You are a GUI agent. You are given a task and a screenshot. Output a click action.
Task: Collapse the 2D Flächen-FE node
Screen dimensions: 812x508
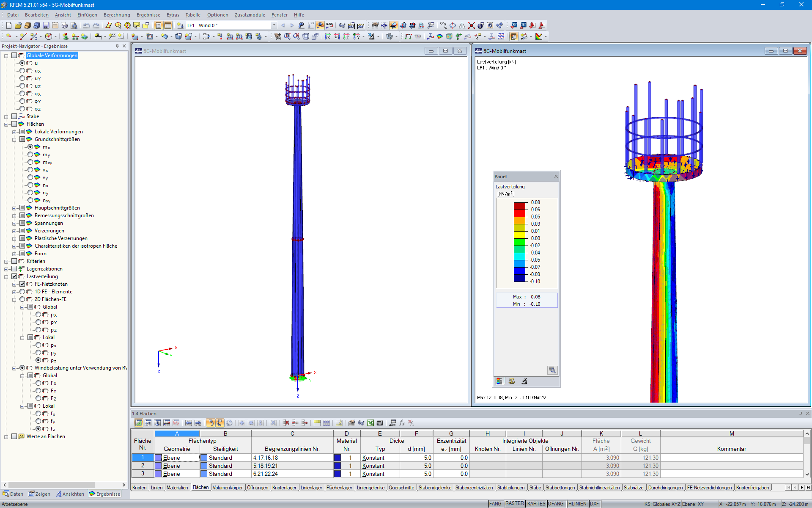(14, 300)
